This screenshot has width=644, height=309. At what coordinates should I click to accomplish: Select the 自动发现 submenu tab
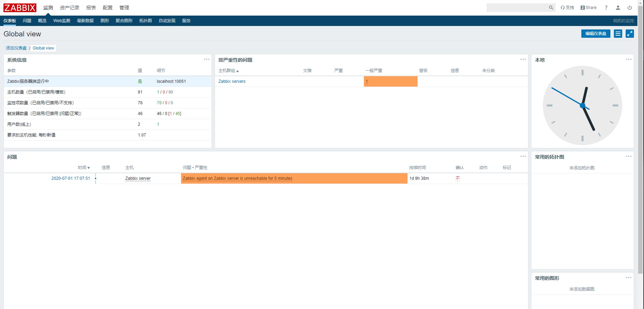[x=167, y=21]
